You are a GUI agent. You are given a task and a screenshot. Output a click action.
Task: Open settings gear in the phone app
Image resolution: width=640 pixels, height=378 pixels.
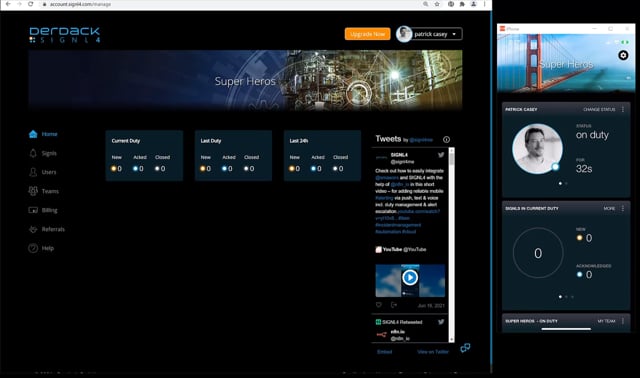coord(623,55)
